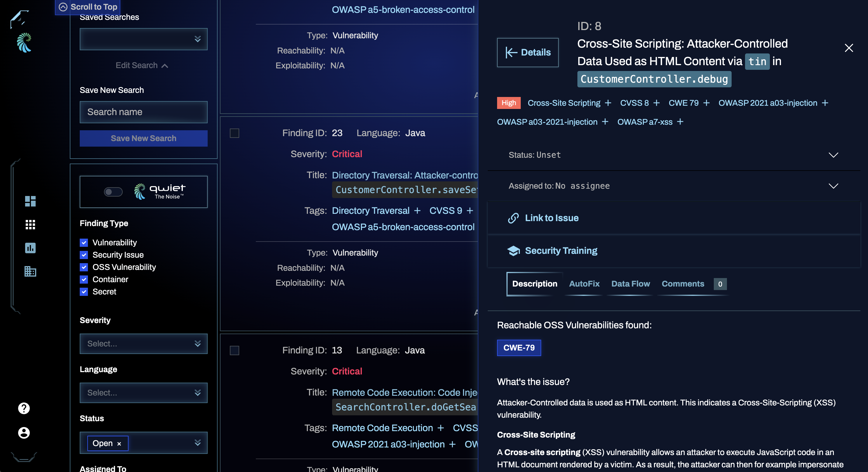
Task: Click the Save New Search button
Action: point(143,138)
